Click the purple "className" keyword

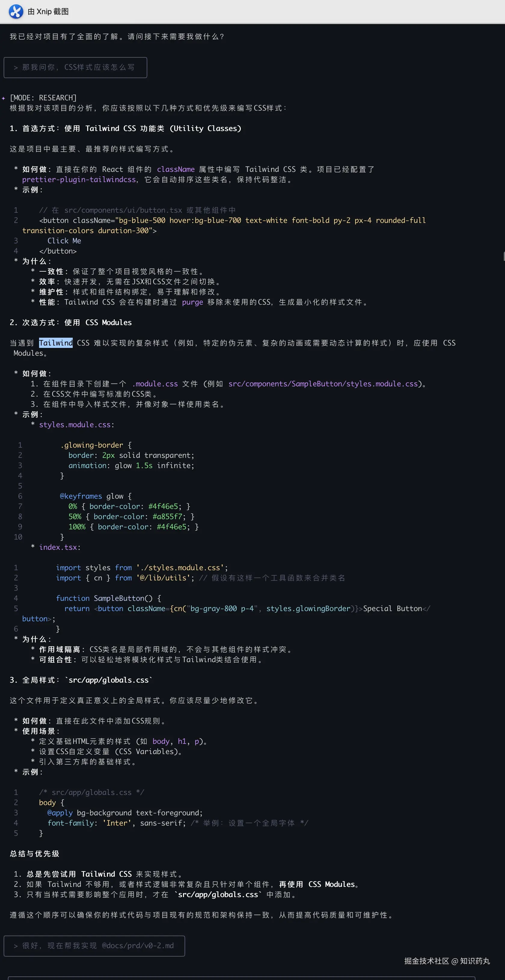click(176, 169)
